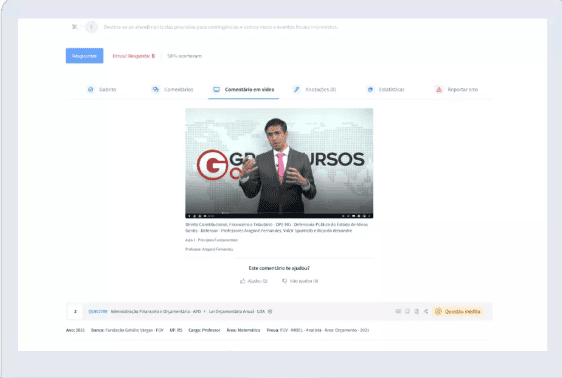Open the Reportar erro tab
The image size is (562, 378).
[x=457, y=90]
